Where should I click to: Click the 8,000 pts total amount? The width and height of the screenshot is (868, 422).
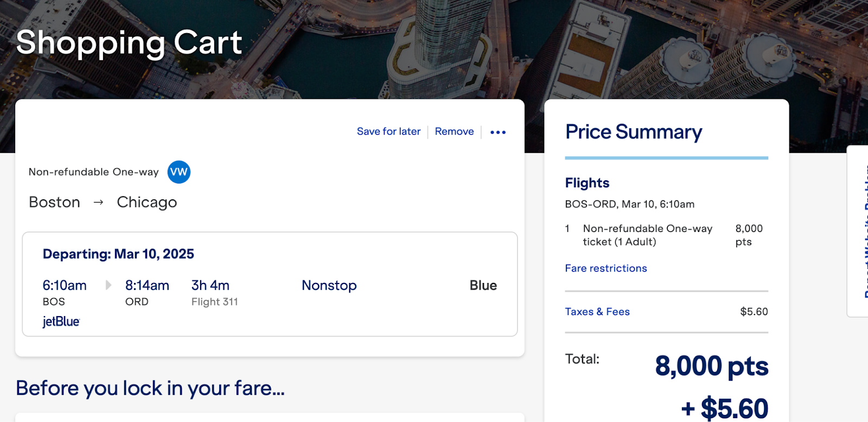711,366
